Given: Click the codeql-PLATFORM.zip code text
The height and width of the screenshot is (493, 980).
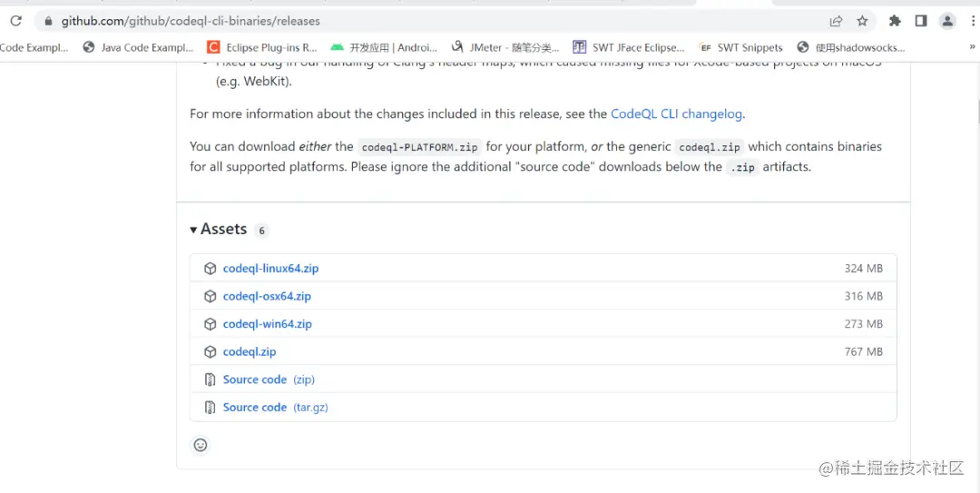Looking at the screenshot, I should (x=420, y=148).
